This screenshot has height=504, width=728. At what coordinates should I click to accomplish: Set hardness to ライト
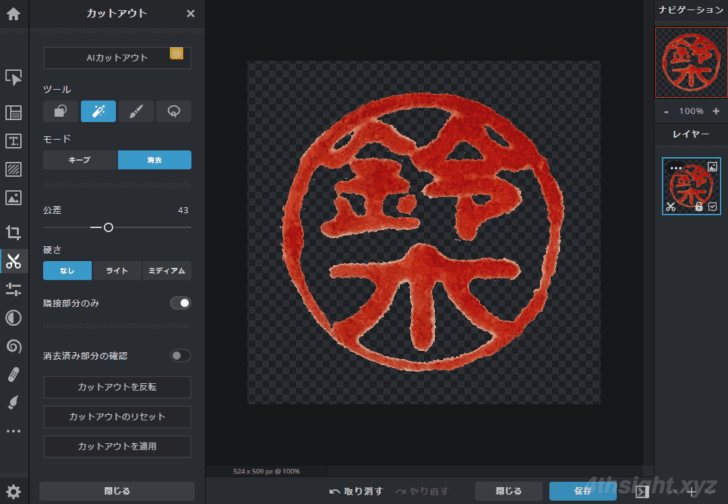[x=117, y=270]
